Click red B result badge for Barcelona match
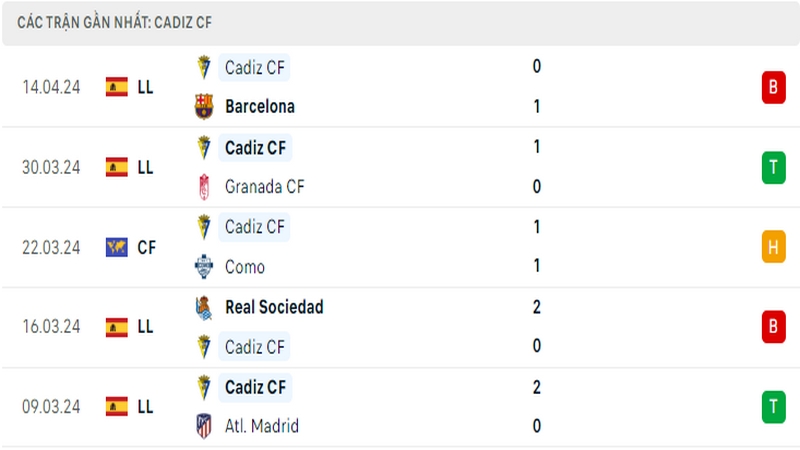800x450 pixels. 773,87
